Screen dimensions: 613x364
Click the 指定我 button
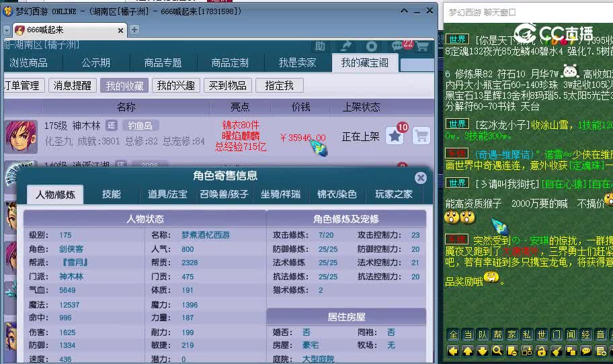[279, 85]
